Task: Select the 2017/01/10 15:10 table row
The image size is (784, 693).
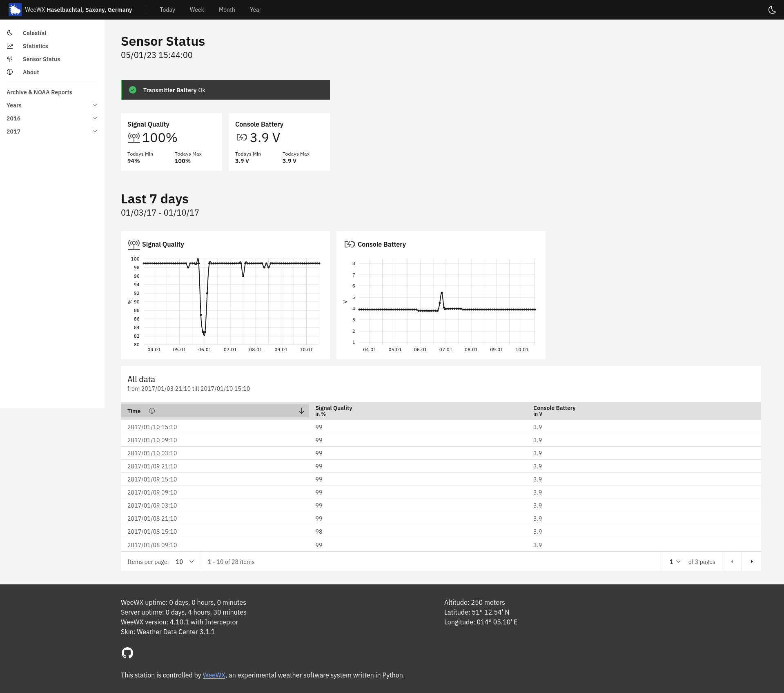Action: point(441,427)
